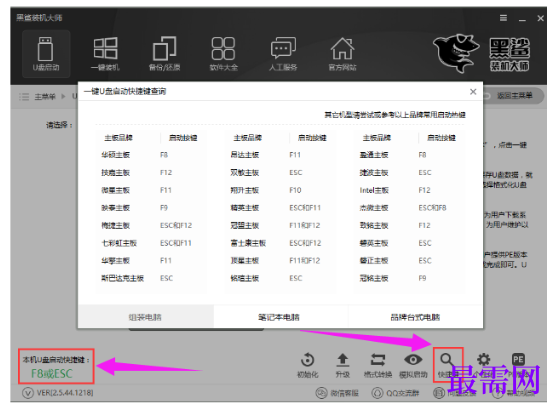Click the 富士康主板 row
The height and width of the screenshot is (411, 559).
(280, 243)
